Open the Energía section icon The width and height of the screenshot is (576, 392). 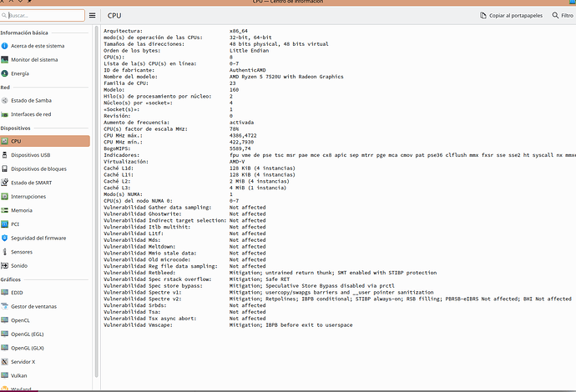point(5,73)
